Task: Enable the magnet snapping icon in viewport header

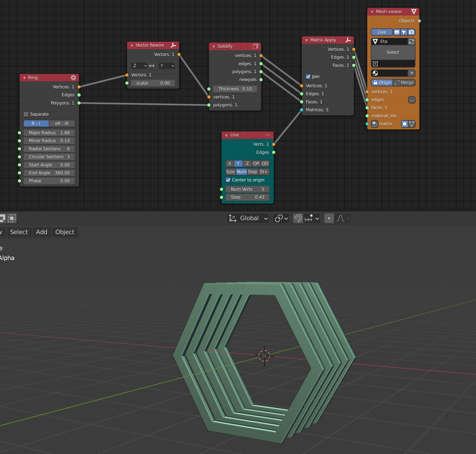Action: click(x=298, y=218)
